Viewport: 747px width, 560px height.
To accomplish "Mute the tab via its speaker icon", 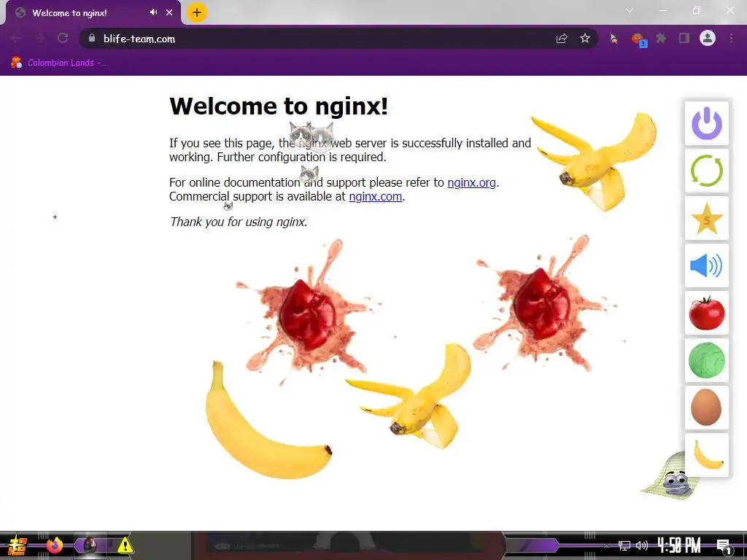I will [153, 12].
